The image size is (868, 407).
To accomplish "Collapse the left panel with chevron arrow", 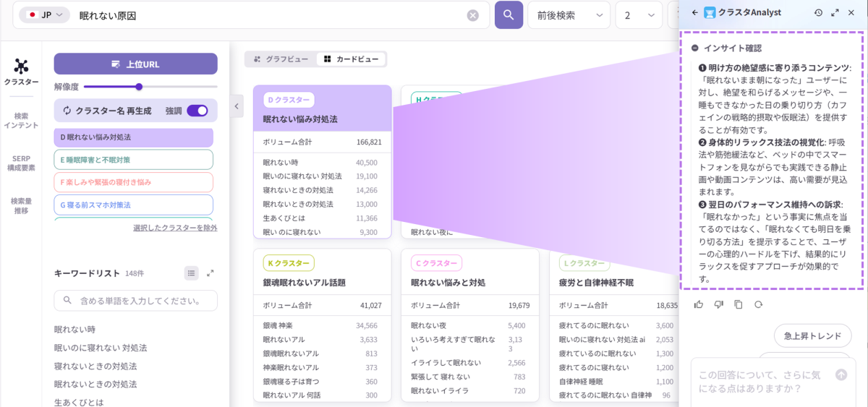I will [x=237, y=106].
